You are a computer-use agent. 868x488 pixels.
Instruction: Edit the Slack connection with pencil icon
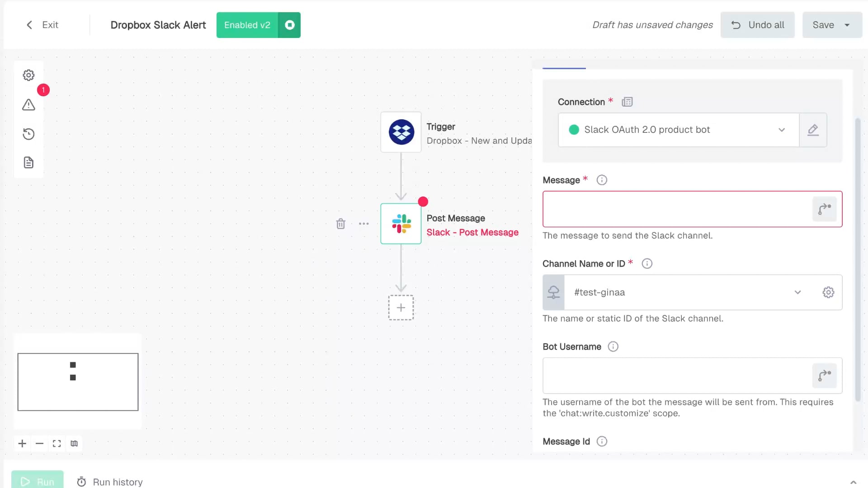coord(813,130)
